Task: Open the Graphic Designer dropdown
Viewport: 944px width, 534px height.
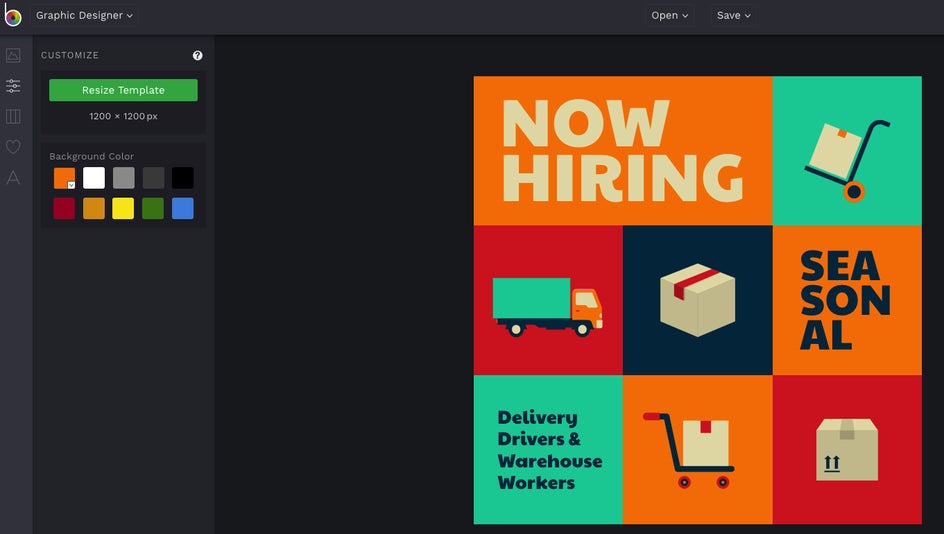Action: (84, 16)
